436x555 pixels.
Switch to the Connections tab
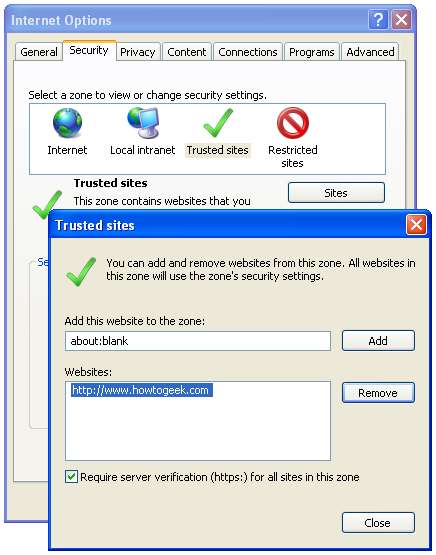coord(248,52)
